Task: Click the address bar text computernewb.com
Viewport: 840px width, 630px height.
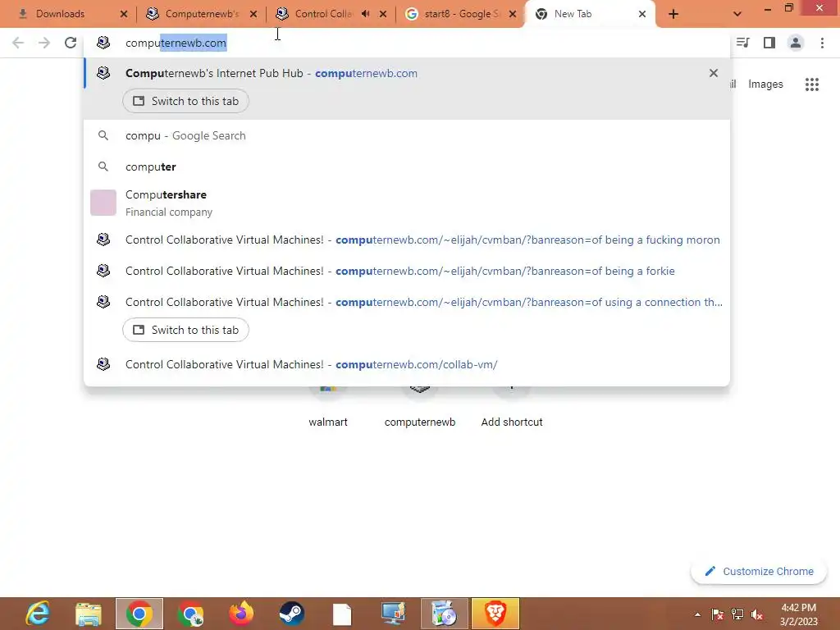Action: [x=176, y=43]
